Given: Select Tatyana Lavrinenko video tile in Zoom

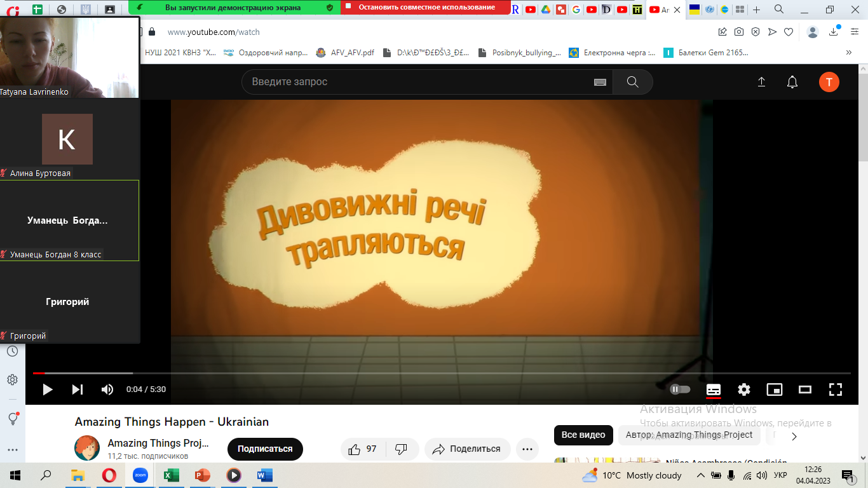Looking at the screenshot, I should [69, 57].
